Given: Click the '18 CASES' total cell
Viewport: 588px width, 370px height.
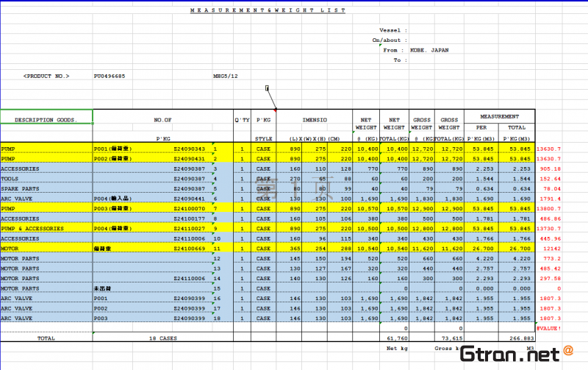Looking at the screenshot, I should [x=162, y=338].
